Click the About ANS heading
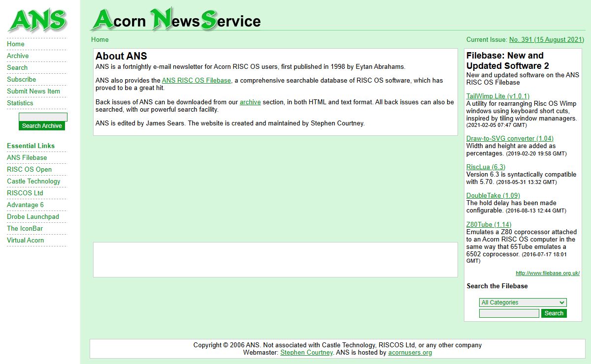Screen dimensions: 591x364 tap(121, 56)
